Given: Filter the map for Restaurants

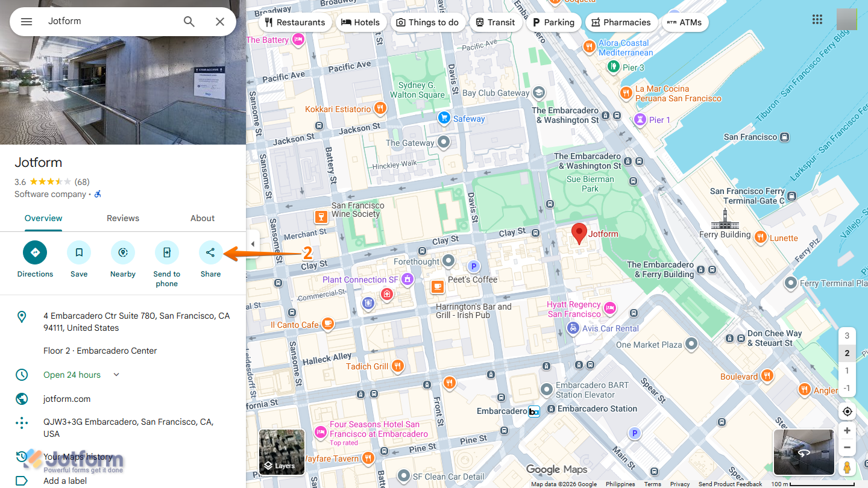Looking at the screenshot, I should click(x=295, y=22).
